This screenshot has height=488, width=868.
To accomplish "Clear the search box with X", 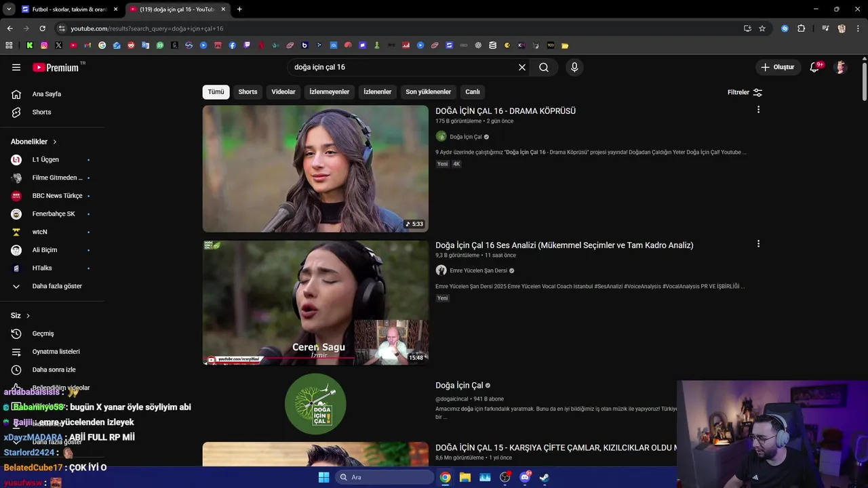I will (522, 67).
